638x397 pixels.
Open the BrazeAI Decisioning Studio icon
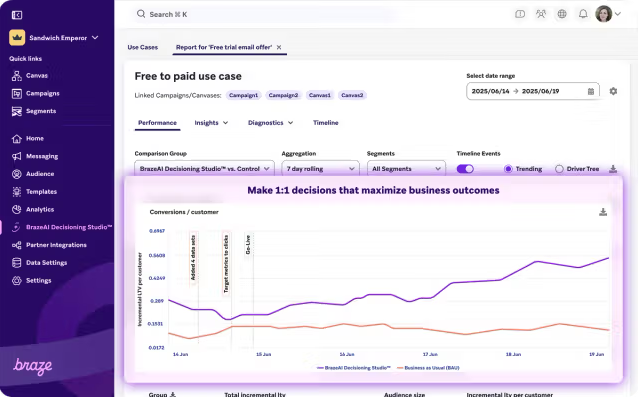point(17,227)
